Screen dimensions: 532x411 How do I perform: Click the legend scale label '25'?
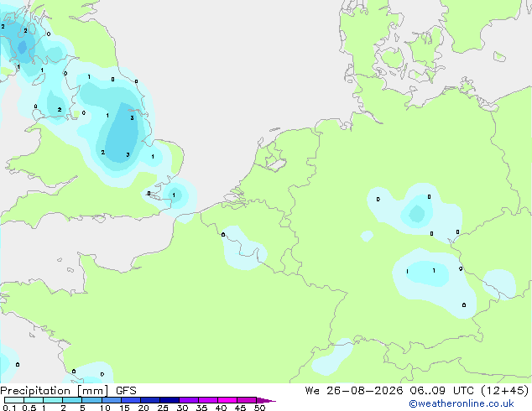[163, 408]
